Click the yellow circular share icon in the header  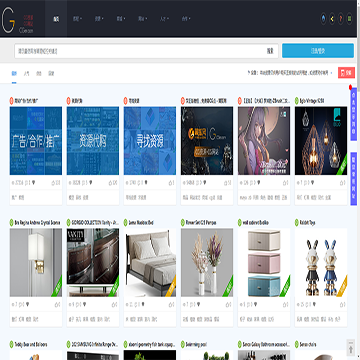(332, 19)
